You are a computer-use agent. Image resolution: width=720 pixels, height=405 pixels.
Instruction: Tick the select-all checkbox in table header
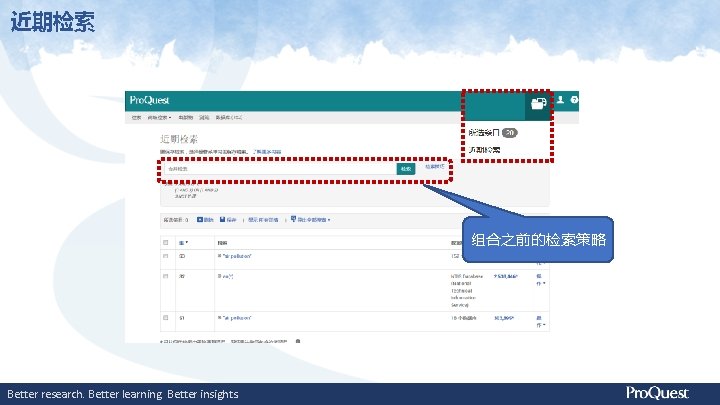[x=165, y=242]
